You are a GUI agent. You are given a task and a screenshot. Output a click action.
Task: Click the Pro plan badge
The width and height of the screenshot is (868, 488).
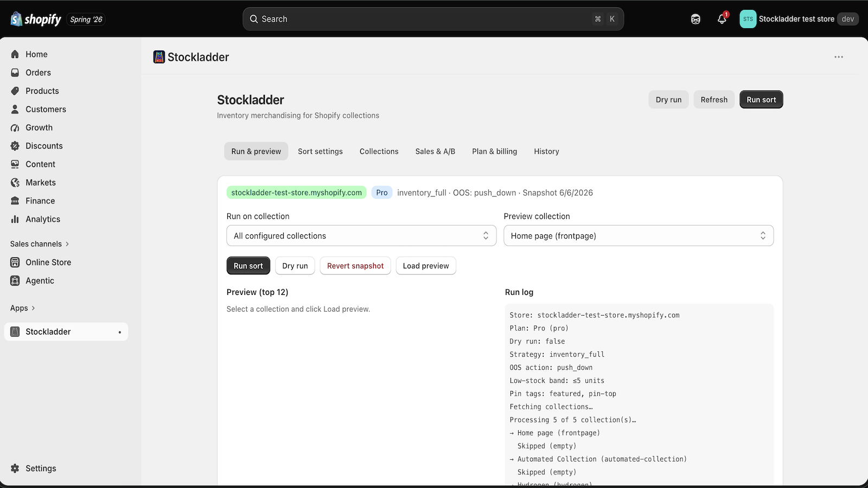coord(382,192)
